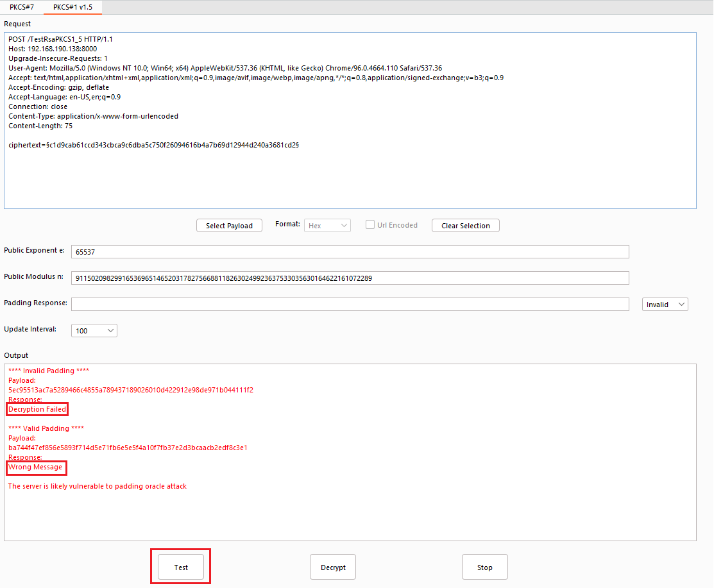Focus the Public Modulus n field
The width and height of the screenshot is (714, 588).
click(x=350, y=278)
